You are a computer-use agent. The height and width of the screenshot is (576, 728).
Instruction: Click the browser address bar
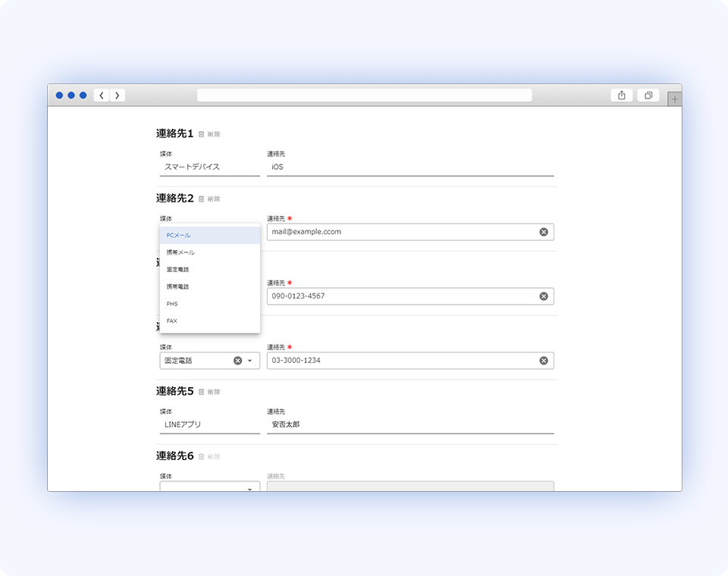click(x=364, y=95)
